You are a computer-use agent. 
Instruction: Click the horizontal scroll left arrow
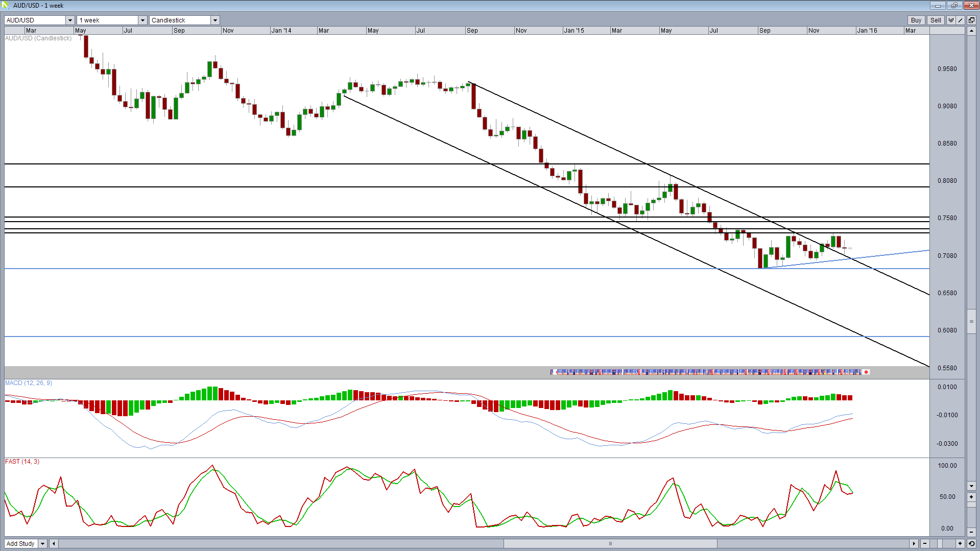54,544
